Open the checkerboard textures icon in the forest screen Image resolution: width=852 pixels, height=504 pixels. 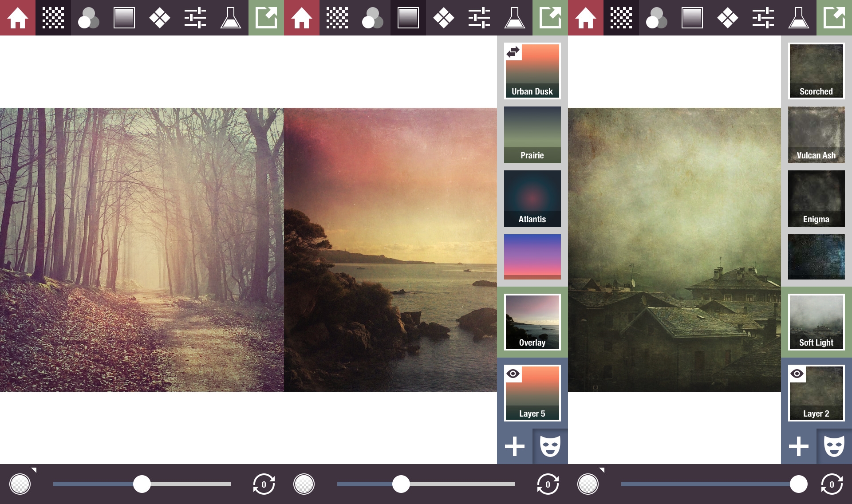click(53, 18)
